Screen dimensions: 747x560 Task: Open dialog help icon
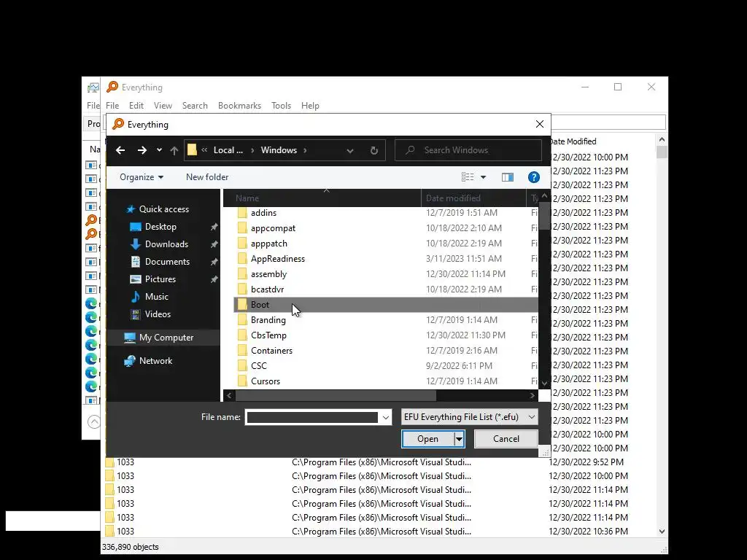(533, 177)
